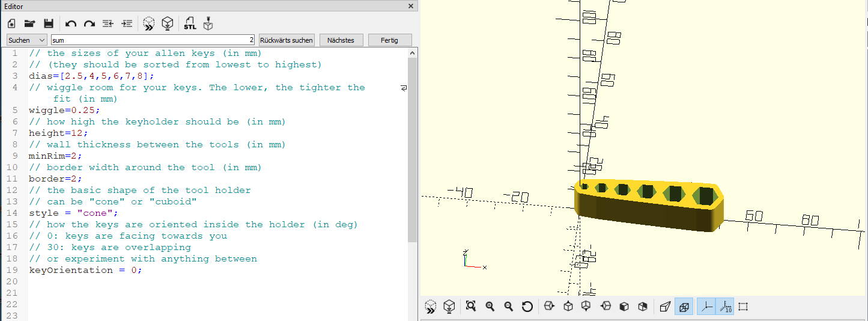Viewport: 868px width, 321px height.
Task: Switch to the left side view
Action: click(x=605, y=307)
